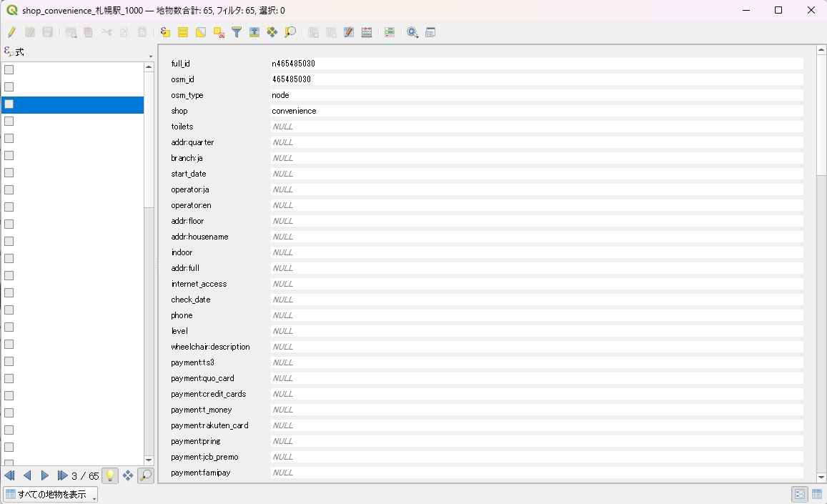Open select features by expression

(x=165, y=33)
